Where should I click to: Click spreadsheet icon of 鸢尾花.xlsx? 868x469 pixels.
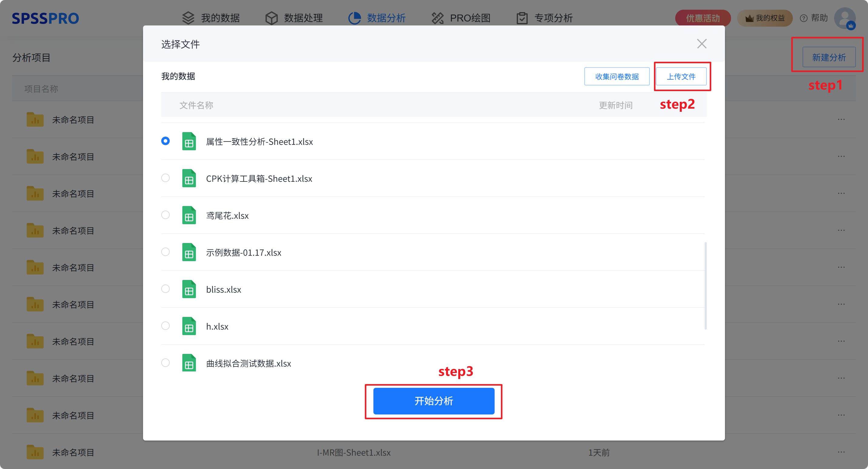[189, 215]
